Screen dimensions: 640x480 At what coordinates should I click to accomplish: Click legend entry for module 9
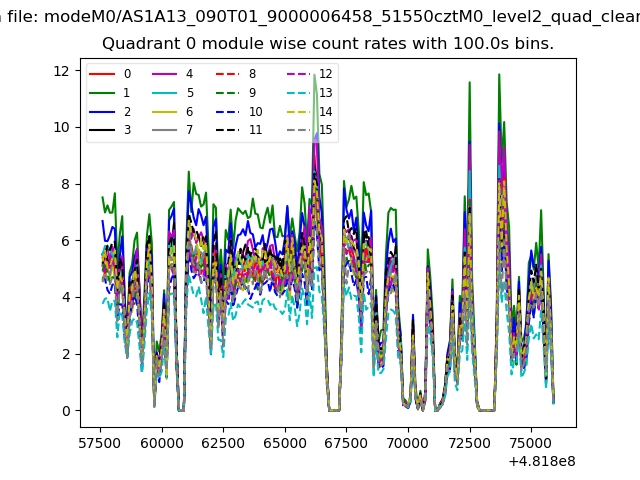tap(236, 93)
